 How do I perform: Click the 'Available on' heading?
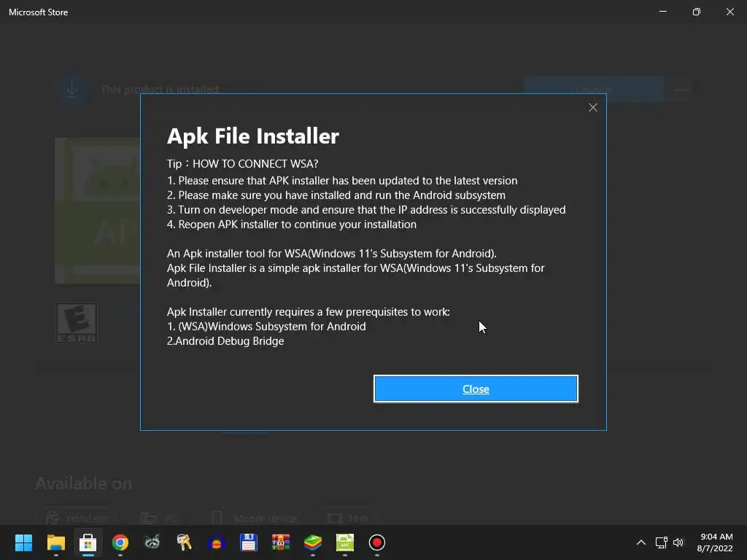84,483
